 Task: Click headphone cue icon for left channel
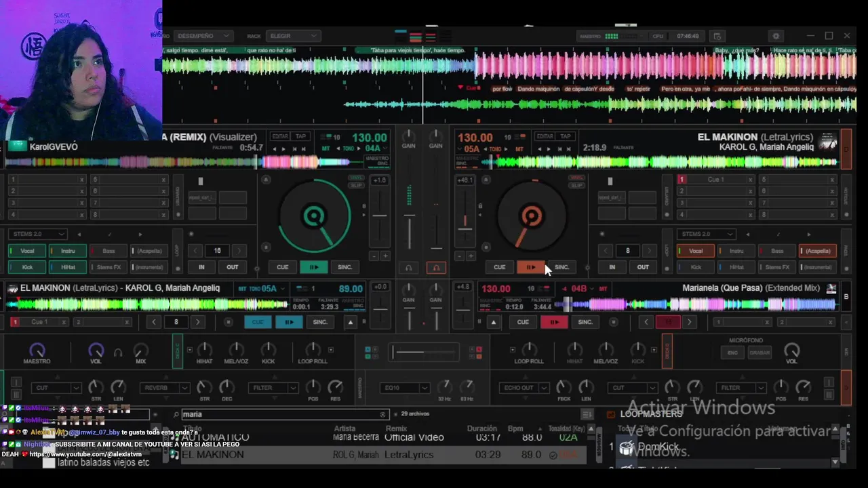[x=408, y=267]
